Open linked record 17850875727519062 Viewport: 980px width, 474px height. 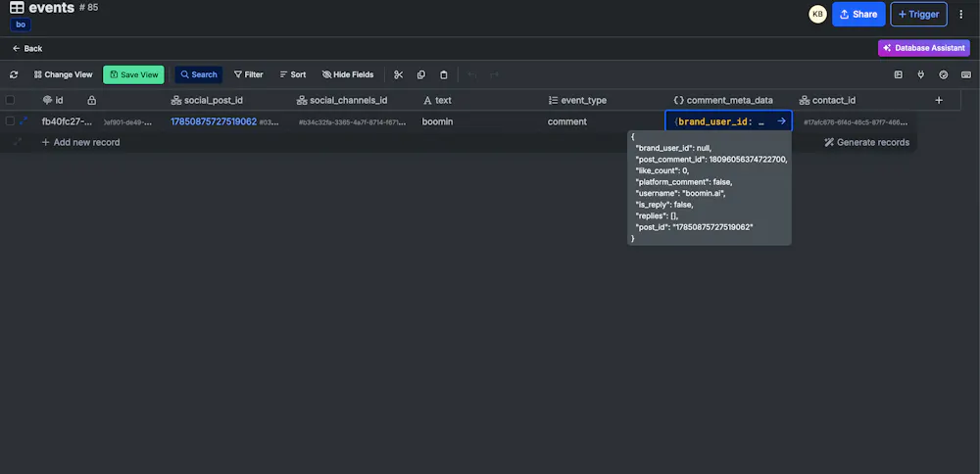(214, 121)
